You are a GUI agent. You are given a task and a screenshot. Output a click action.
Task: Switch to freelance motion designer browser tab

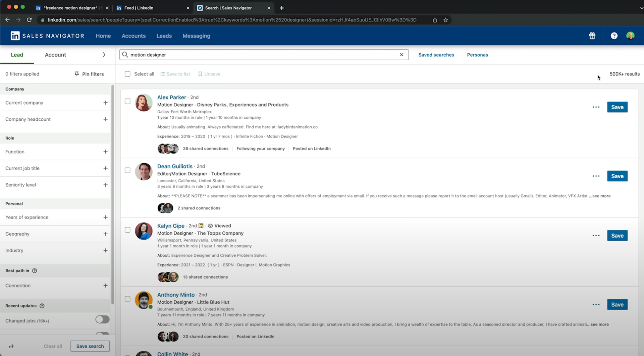click(72, 8)
